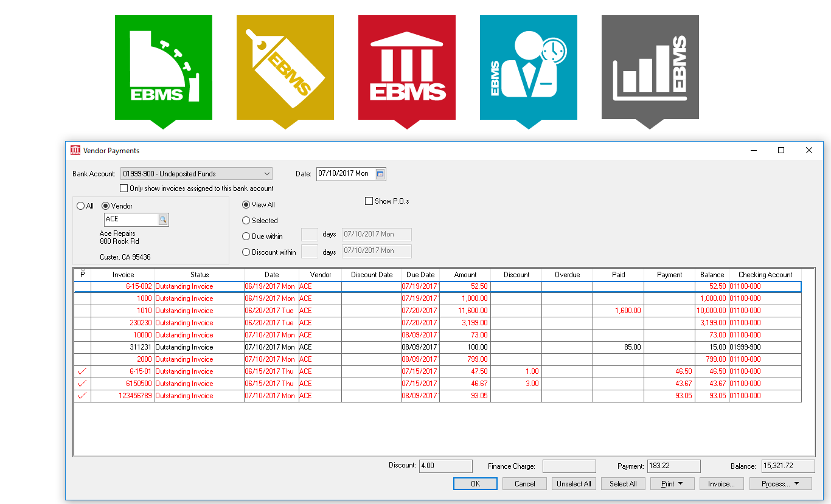Click the vendor lookup magnifier icon

click(163, 219)
